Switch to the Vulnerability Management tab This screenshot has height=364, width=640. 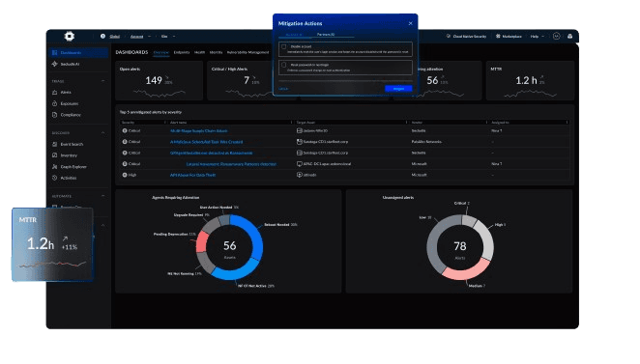247,52
